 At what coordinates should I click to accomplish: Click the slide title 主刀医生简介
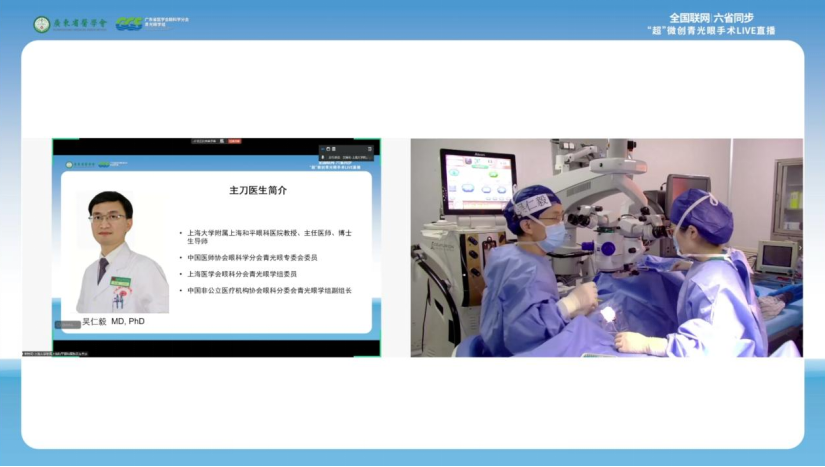point(257,190)
